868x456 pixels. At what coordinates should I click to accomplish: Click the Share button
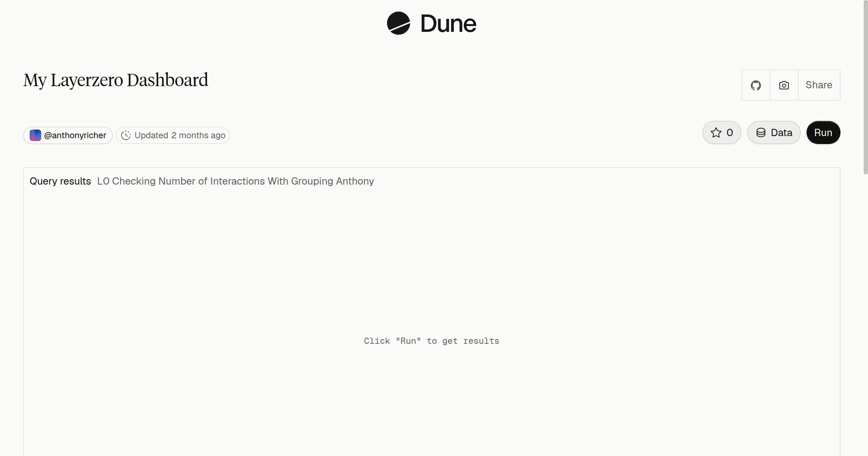[x=819, y=85]
